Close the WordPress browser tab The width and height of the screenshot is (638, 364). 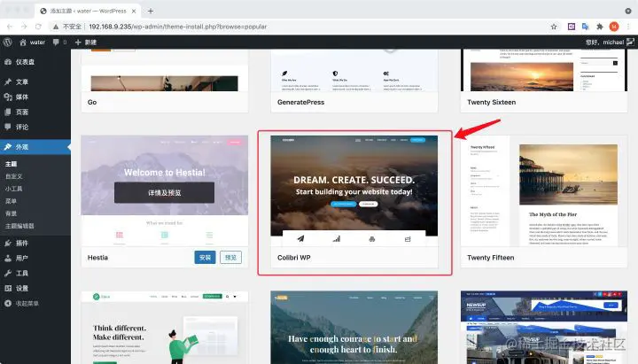134,11
